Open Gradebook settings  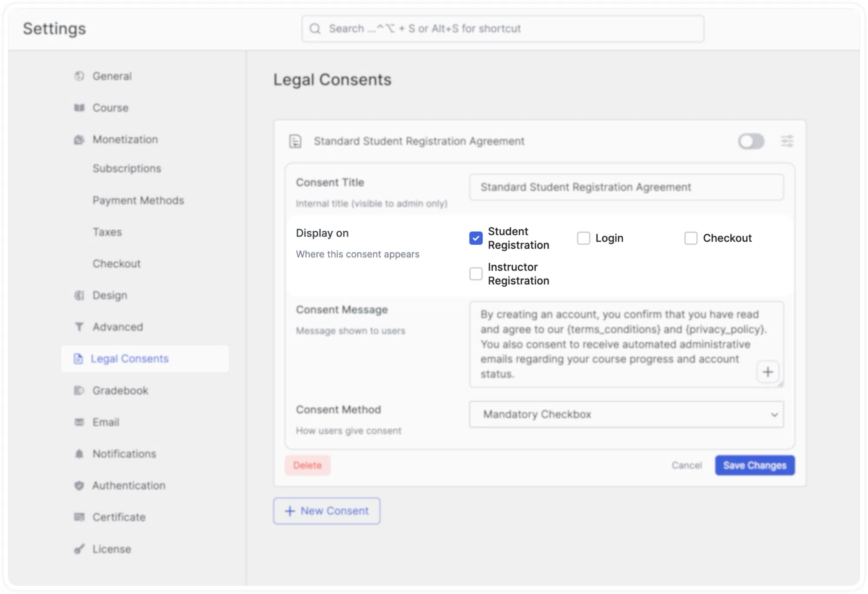point(120,391)
